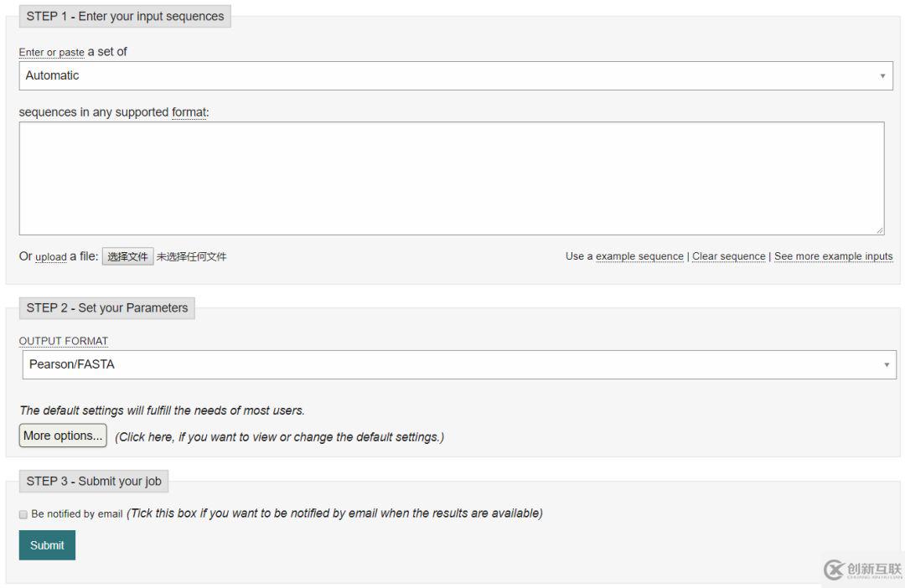
Task: Click the 'example sequence' link
Action: click(x=639, y=256)
